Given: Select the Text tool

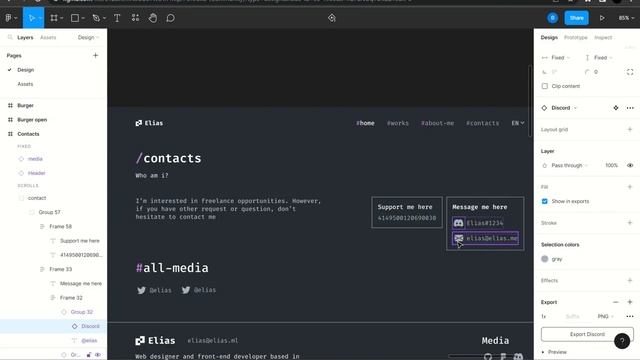Looking at the screenshot, I should pos(117,18).
